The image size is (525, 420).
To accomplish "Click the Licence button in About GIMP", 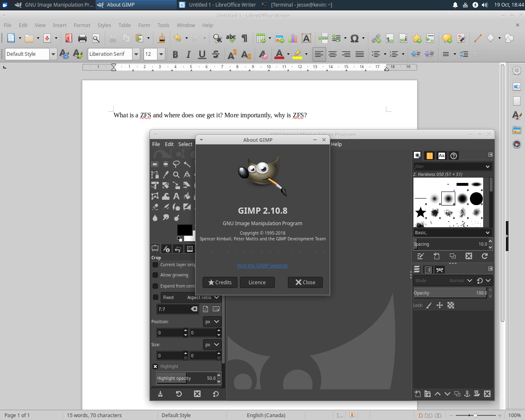I will pos(257,282).
